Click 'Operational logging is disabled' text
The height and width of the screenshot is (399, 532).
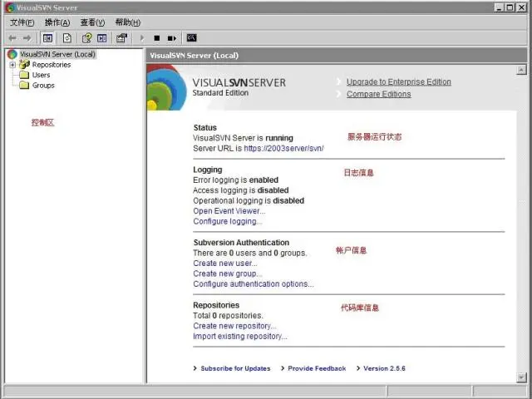pyautogui.click(x=249, y=201)
